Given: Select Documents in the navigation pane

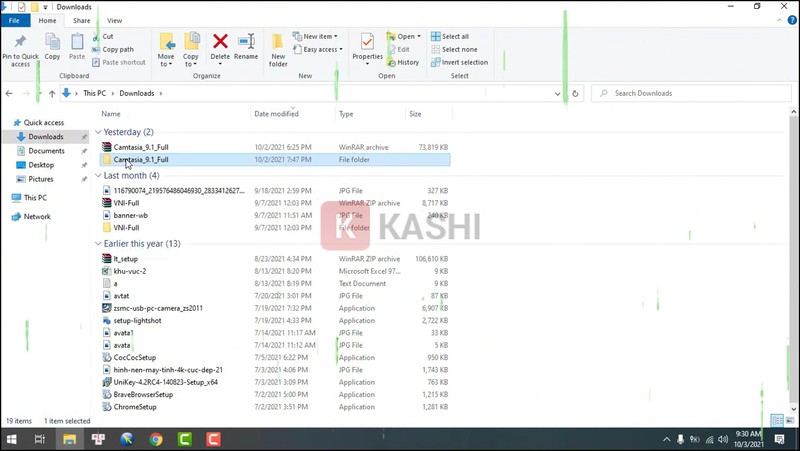Looking at the screenshot, I should click(x=46, y=151).
